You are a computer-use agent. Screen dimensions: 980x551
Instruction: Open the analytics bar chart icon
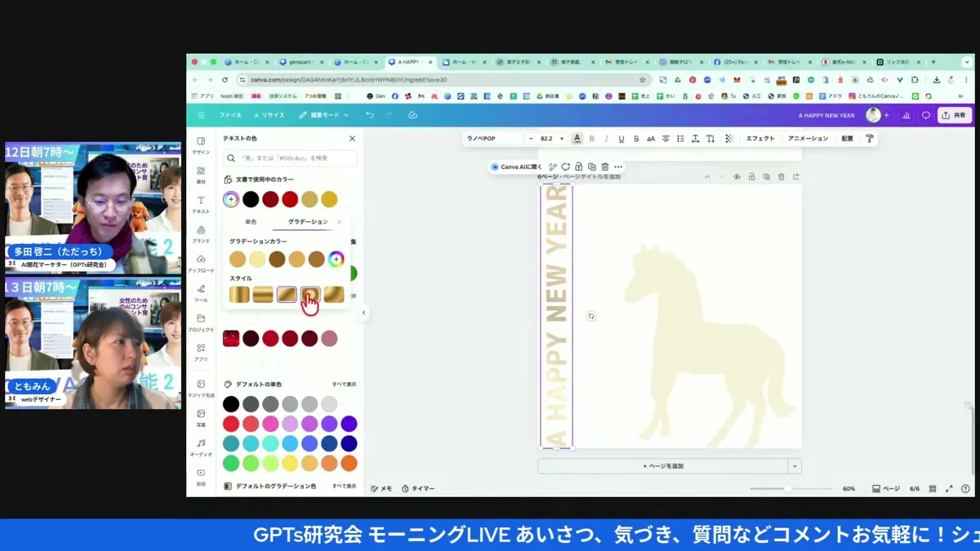pos(906,115)
